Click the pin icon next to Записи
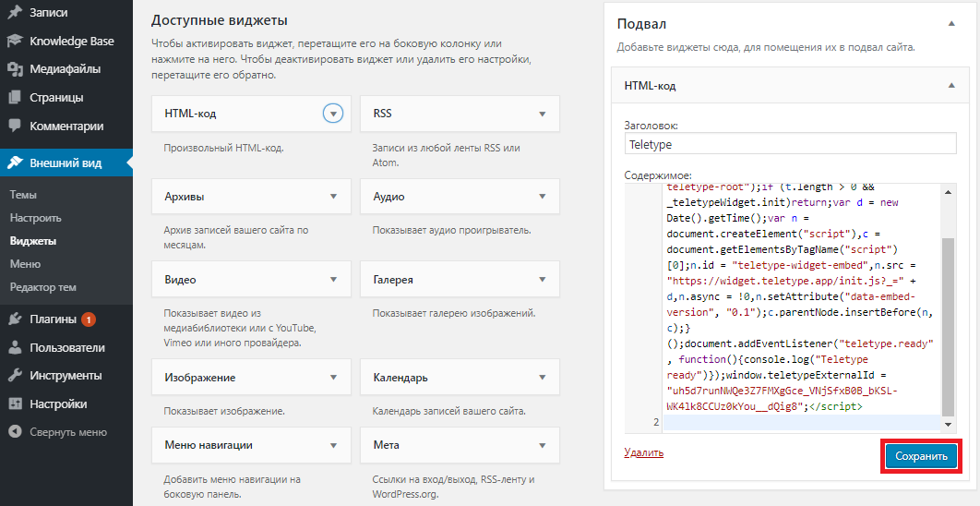Image resolution: width=980 pixels, height=506 pixels. tap(15, 12)
